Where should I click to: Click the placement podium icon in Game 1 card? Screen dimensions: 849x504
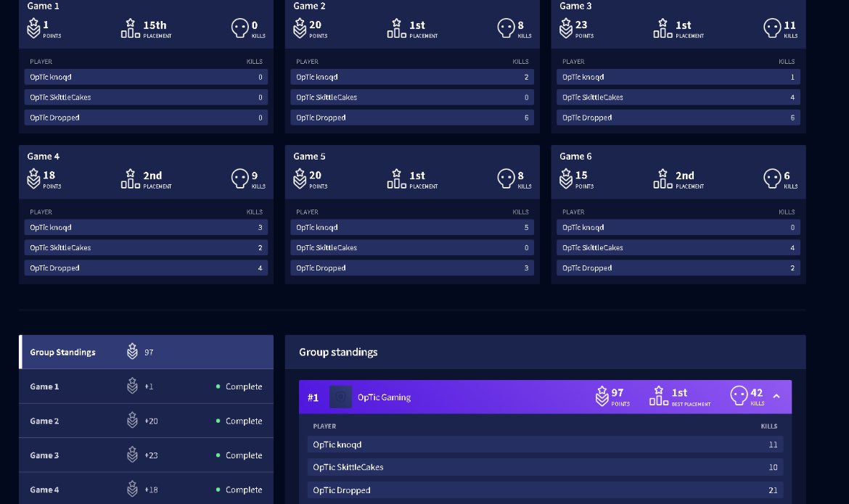131,28
